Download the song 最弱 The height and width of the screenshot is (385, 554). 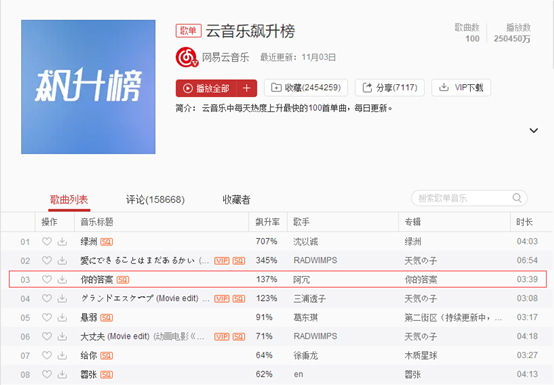coord(62,318)
